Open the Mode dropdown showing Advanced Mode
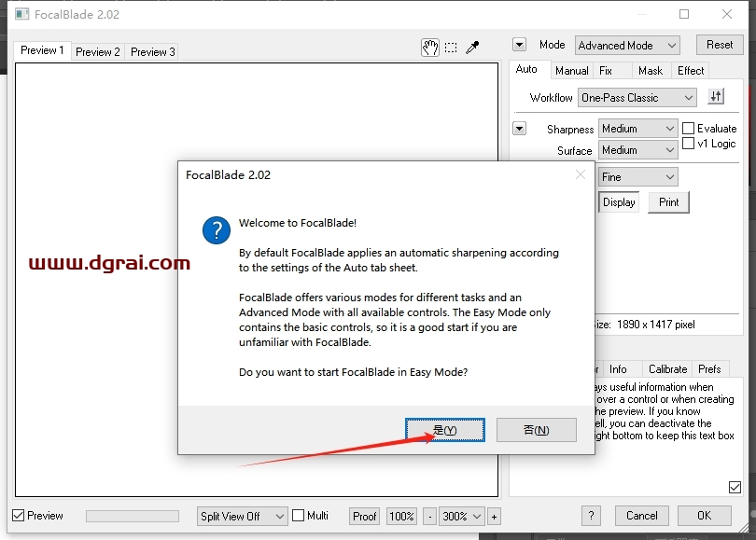The width and height of the screenshot is (756, 540). (x=627, y=46)
